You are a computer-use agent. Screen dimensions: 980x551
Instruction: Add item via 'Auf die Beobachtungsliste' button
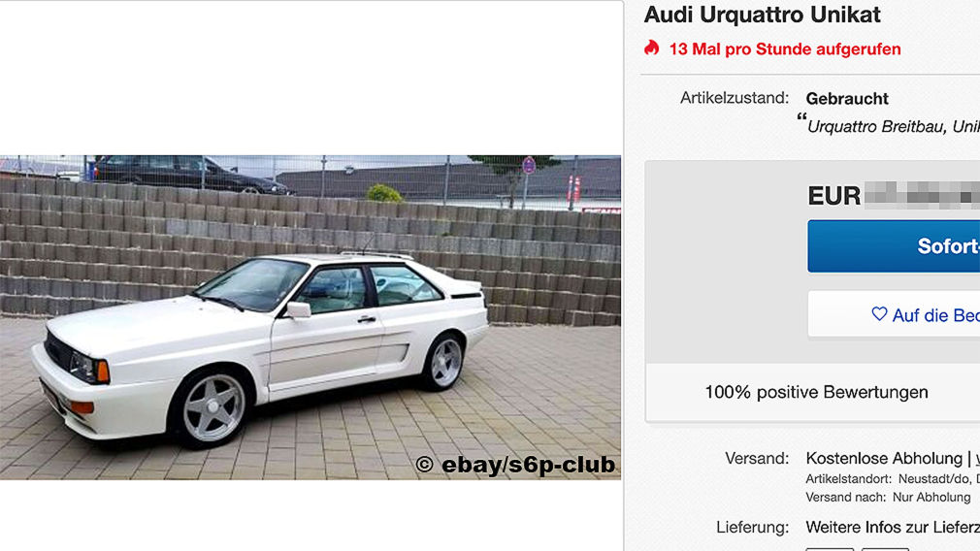(894, 314)
